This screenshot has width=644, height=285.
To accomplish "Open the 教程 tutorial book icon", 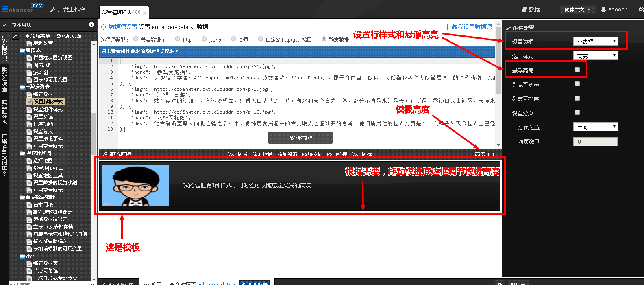I will [525, 9].
